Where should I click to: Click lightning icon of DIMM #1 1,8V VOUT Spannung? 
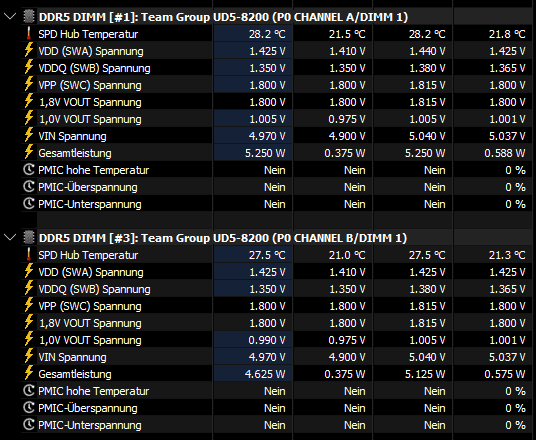(x=29, y=101)
